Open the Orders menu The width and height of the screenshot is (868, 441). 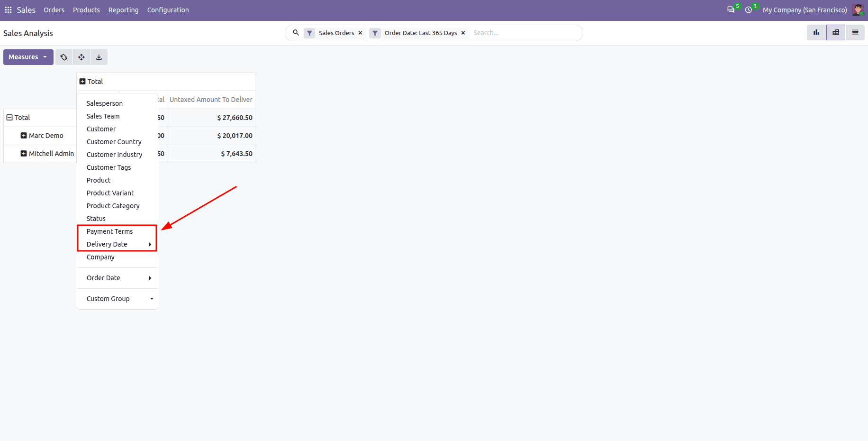(54, 10)
